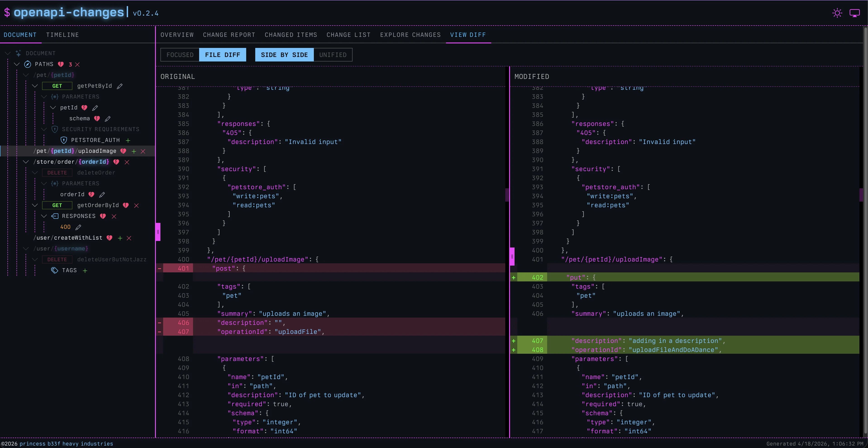868x448 pixels.
Task: Switch diff mode to FOCUSED
Action: click(180, 55)
